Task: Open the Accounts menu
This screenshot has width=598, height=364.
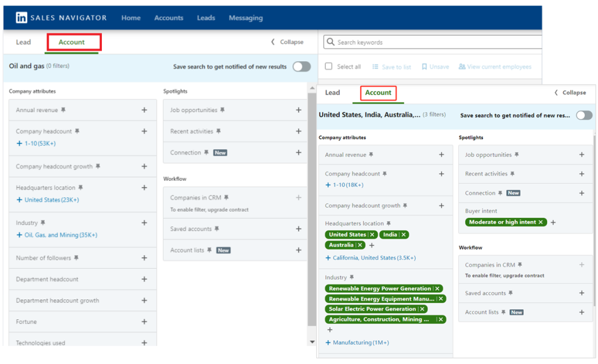Action: [168, 18]
